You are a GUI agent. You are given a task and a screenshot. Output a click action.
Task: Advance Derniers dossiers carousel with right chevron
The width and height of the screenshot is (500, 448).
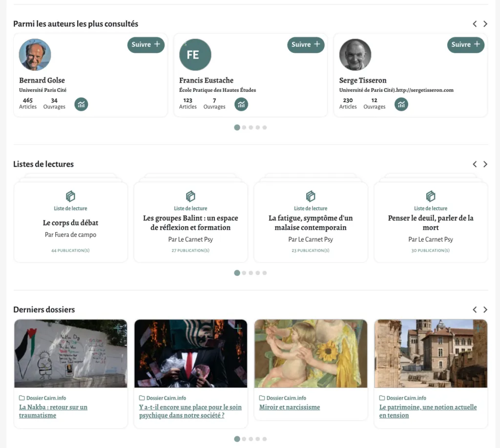[485, 310]
